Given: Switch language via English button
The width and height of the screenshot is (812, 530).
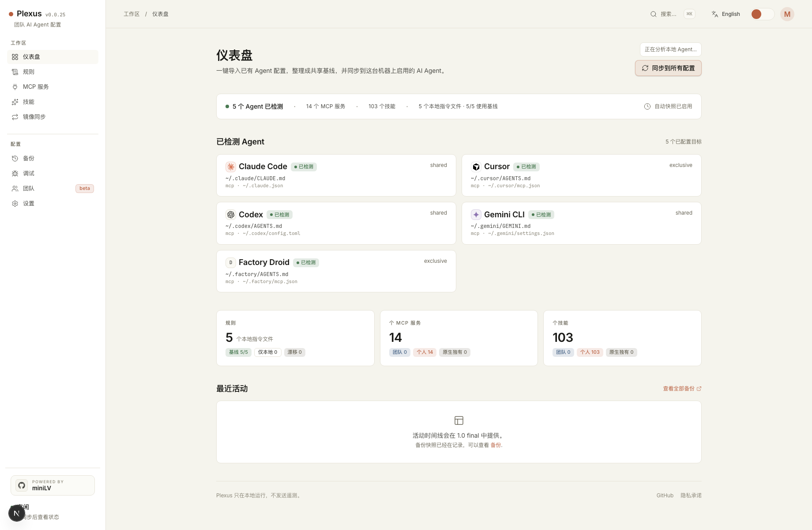Looking at the screenshot, I should point(726,14).
